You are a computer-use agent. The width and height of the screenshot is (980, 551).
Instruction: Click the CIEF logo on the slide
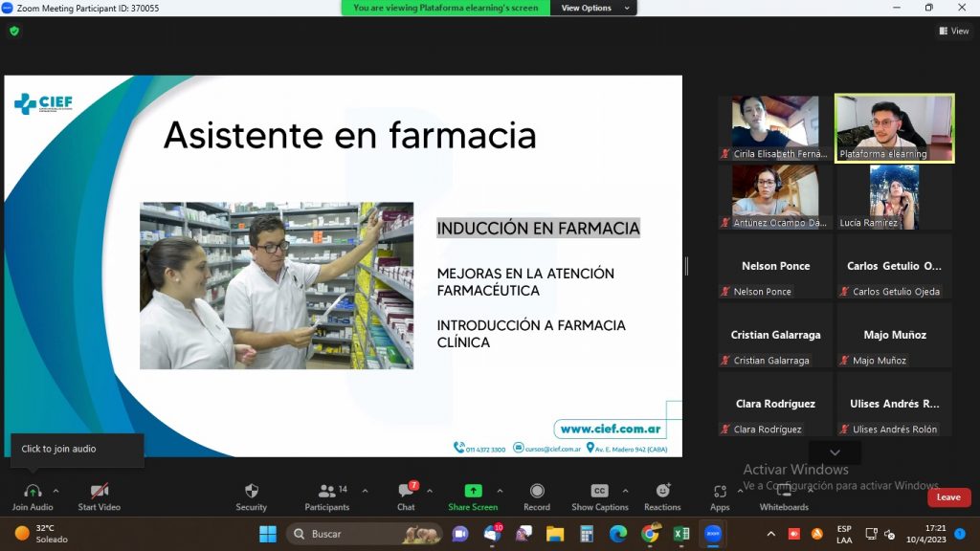point(43,103)
